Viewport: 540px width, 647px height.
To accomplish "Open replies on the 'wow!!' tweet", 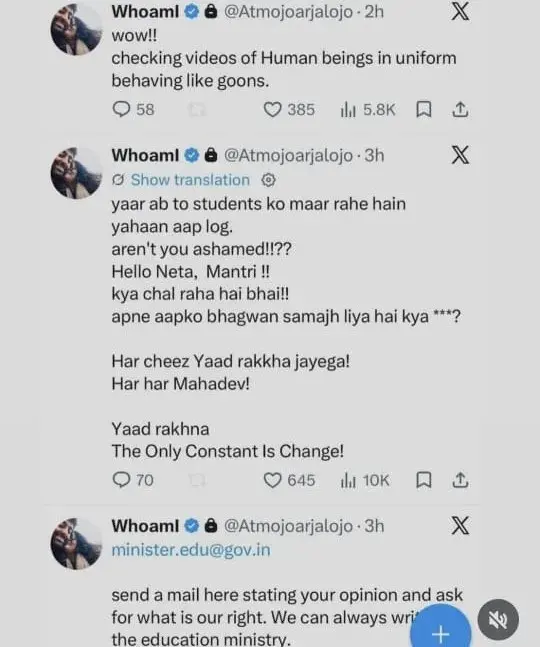I will coord(133,110).
